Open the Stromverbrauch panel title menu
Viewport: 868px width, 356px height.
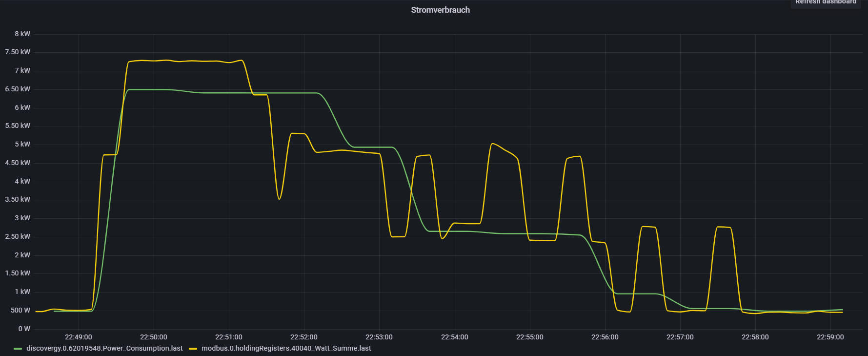coord(440,10)
